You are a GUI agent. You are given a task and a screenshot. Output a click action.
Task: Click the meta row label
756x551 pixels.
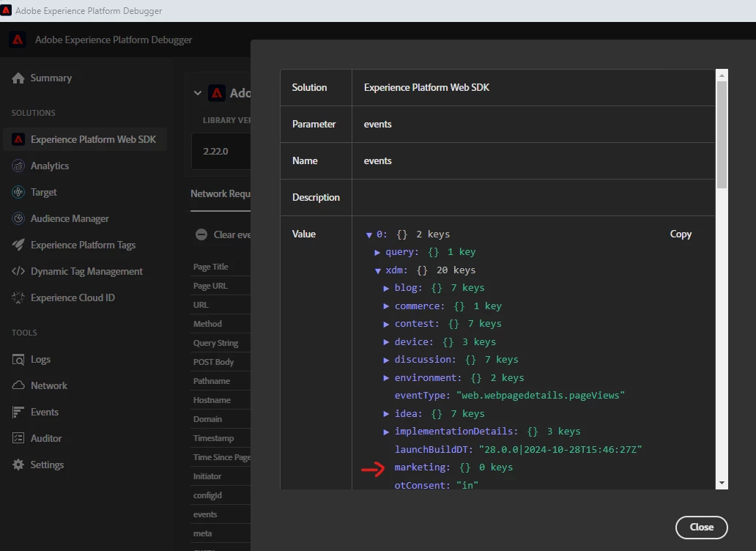click(x=202, y=533)
